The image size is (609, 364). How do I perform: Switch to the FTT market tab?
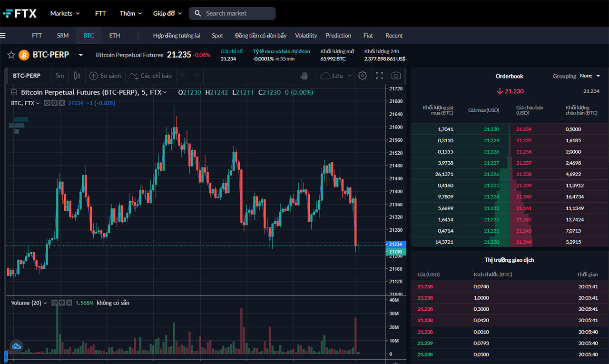tap(37, 36)
